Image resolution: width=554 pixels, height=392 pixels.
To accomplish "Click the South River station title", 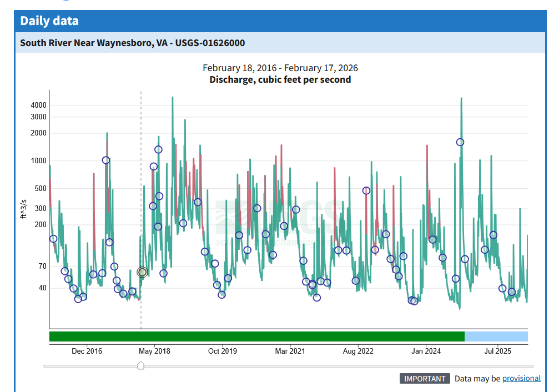I will click(x=132, y=43).
